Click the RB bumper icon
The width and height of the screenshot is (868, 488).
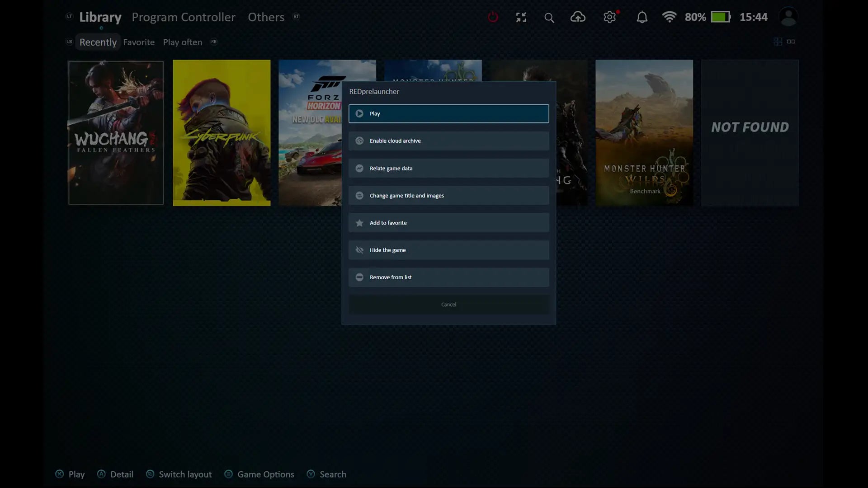tap(214, 42)
